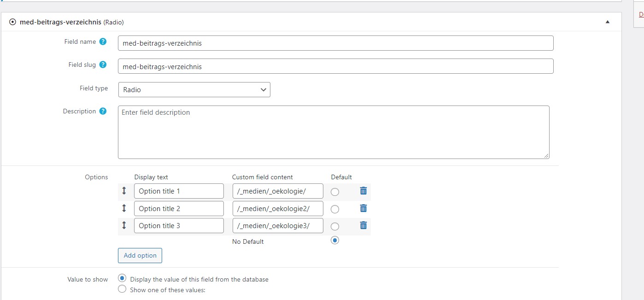Select Display the value from the database
644x300 pixels.
click(122, 278)
